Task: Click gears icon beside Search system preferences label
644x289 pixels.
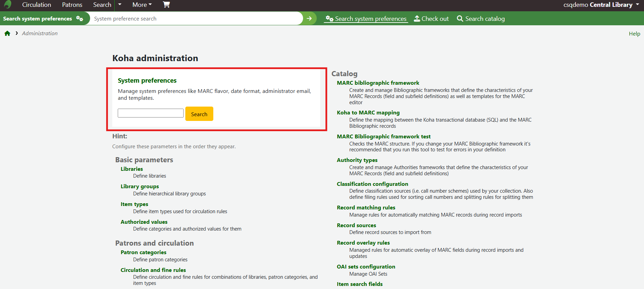Action: point(80,18)
